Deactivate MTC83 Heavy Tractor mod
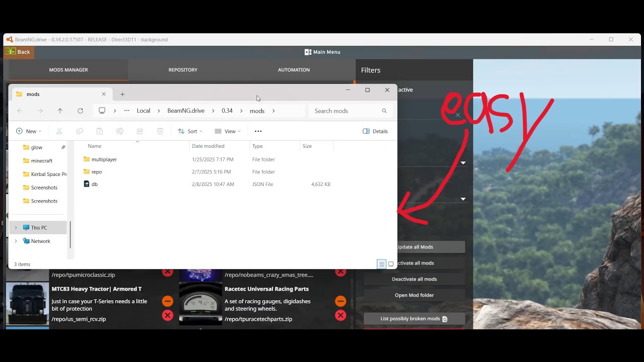Screen dimensions: 644x362 pyautogui.click(x=168, y=301)
